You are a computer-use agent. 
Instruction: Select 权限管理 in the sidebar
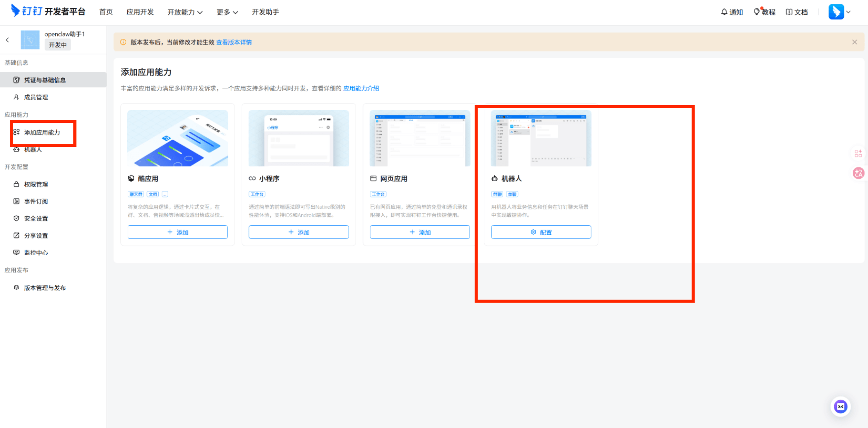(36, 184)
